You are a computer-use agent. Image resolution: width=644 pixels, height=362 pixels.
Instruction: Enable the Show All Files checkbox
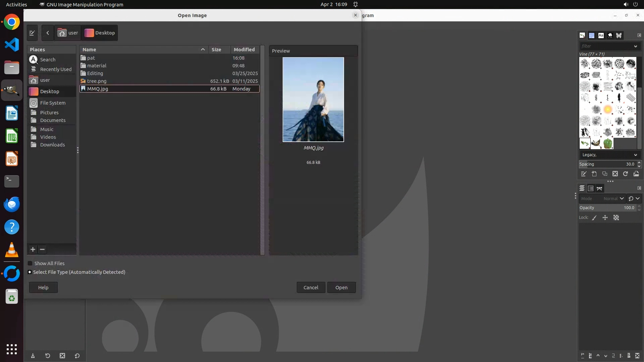pyautogui.click(x=30, y=263)
